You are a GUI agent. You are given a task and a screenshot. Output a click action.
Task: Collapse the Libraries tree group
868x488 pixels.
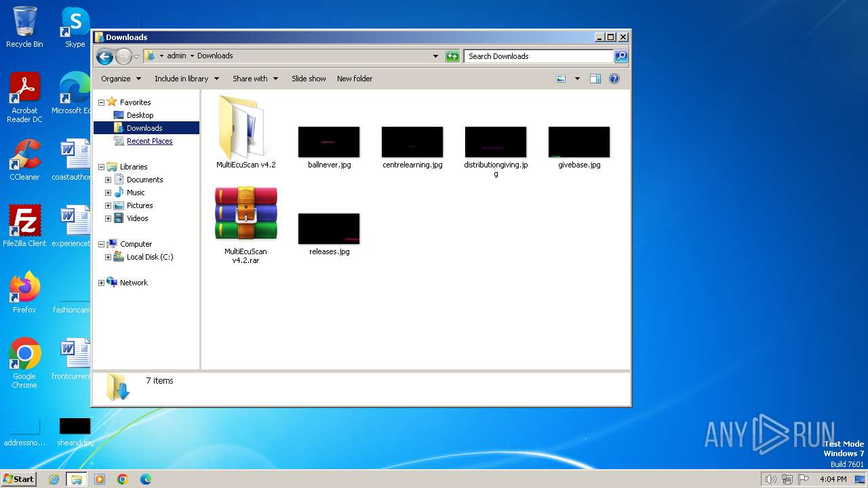click(x=102, y=167)
